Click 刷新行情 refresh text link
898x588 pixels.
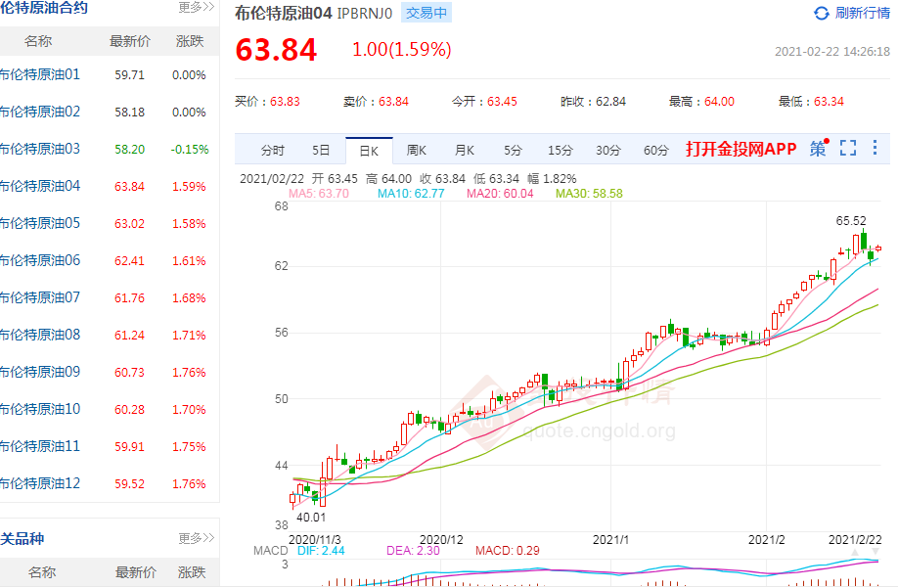pos(863,13)
